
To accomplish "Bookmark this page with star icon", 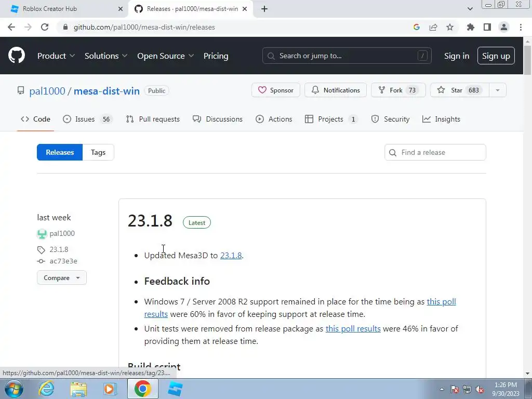I will 450,27.
